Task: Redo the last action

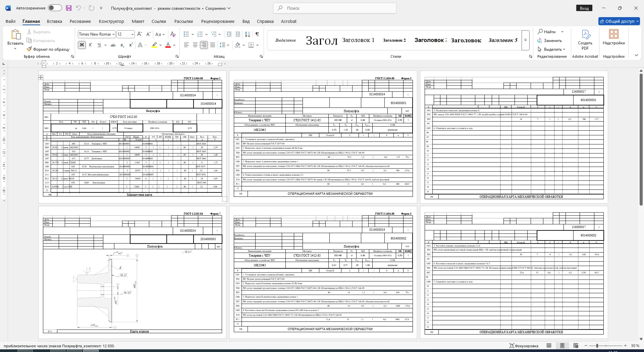Action: [x=92, y=8]
